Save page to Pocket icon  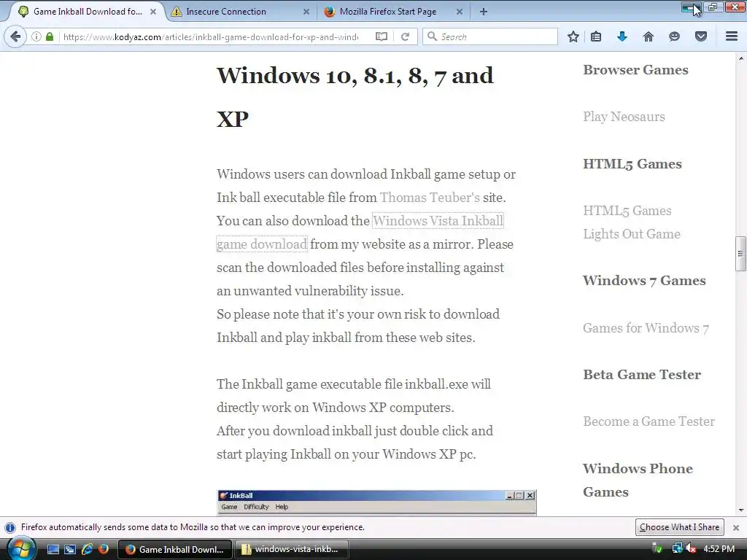(x=701, y=36)
